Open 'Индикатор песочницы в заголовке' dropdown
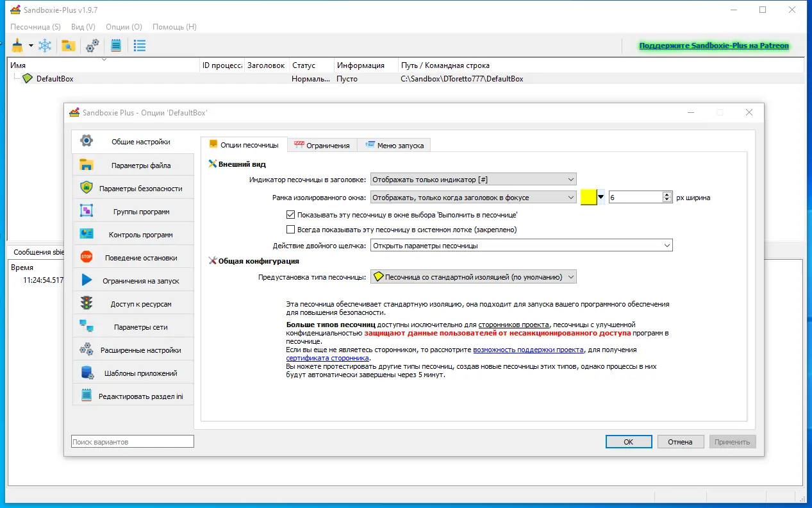This screenshot has width=812, height=508. [473, 180]
